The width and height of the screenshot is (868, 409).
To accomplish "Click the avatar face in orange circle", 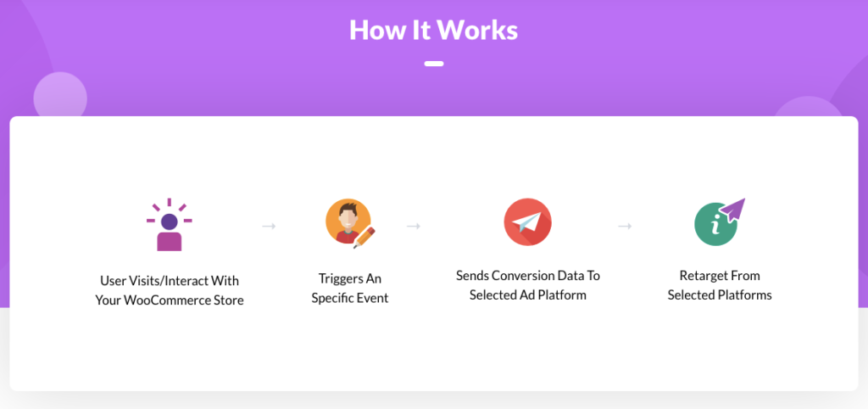I will (346, 220).
